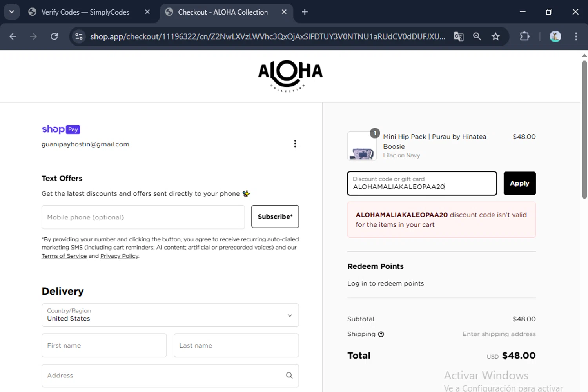Open the Privacy Policy link
The image size is (588, 392).
tap(119, 256)
